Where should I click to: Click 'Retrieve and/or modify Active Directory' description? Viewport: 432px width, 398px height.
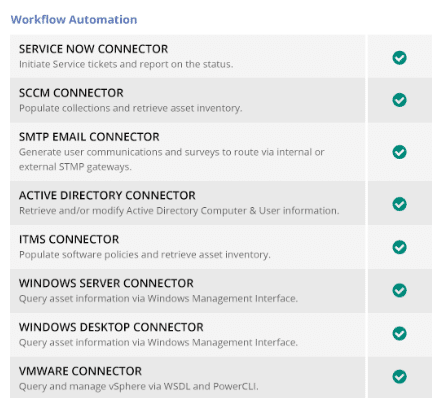click(179, 211)
